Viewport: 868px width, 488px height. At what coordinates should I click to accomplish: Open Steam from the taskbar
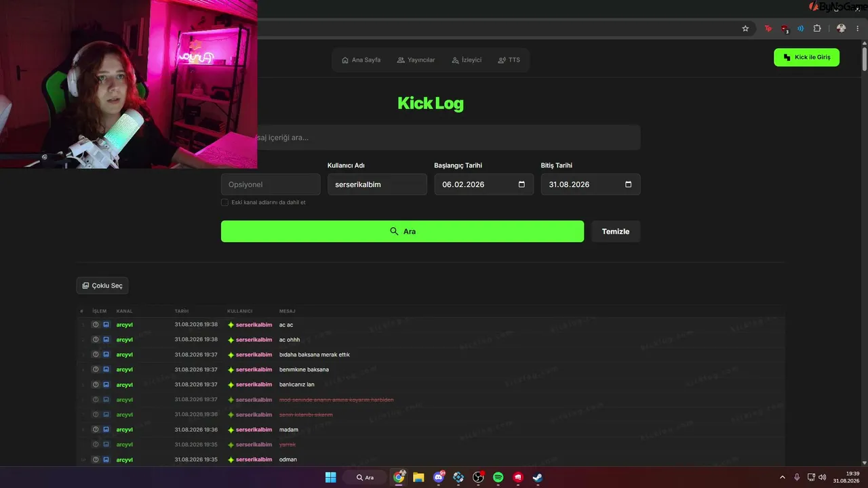538,477
